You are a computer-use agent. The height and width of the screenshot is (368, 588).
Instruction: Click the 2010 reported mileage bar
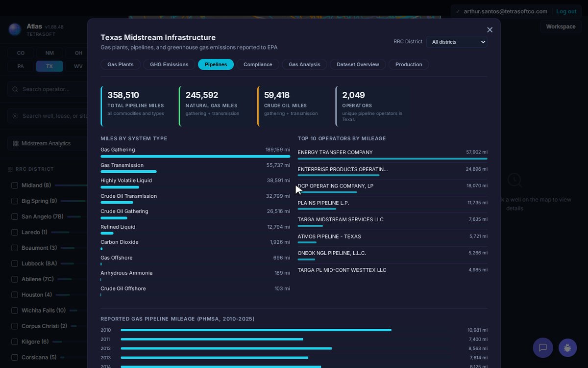point(256,330)
